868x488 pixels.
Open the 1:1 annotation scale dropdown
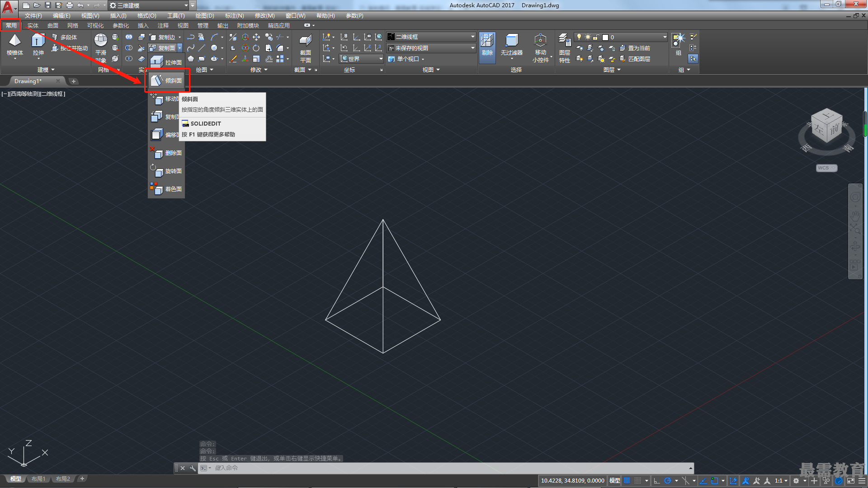point(781,481)
